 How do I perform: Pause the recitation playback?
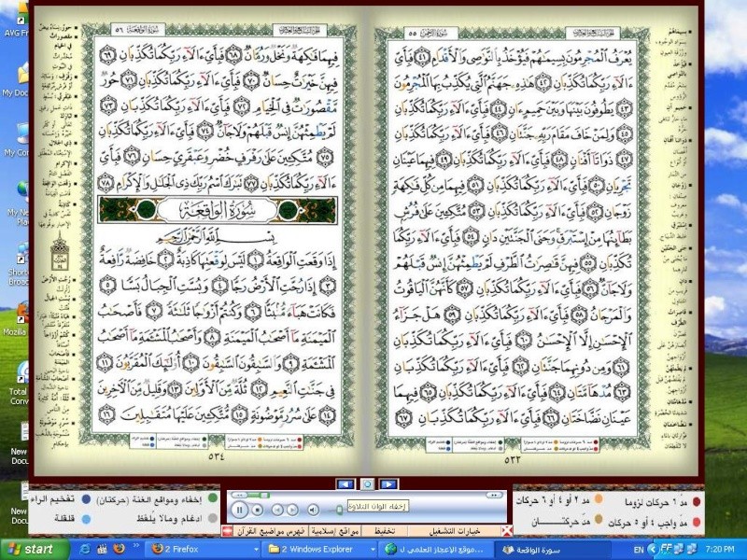pos(239,510)
